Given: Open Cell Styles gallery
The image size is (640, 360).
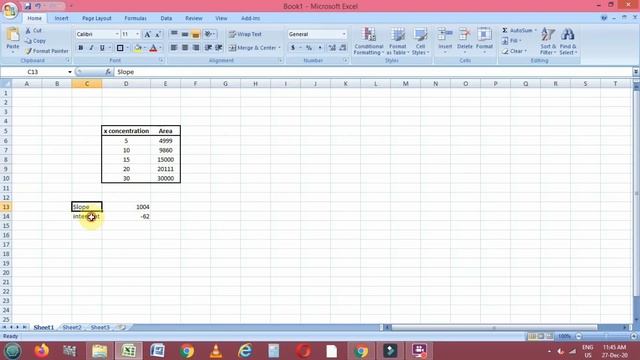Looking at the screenshot, I should [420, 41].
